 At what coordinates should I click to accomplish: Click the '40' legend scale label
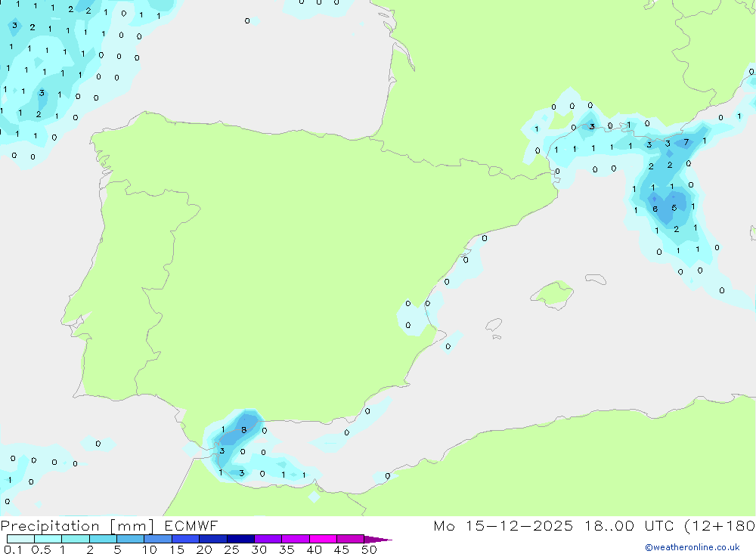click(x=314, y=549)
